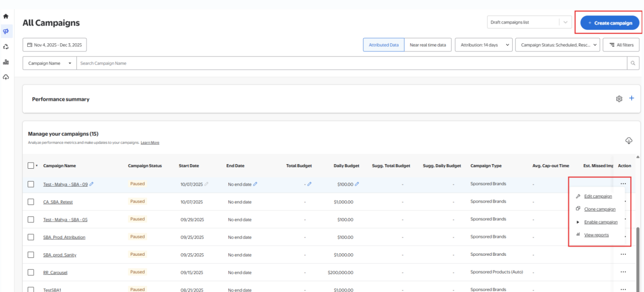Open the bar chart reports sidebar icon
Screen dimensions: 644x292
pos(6,62)
